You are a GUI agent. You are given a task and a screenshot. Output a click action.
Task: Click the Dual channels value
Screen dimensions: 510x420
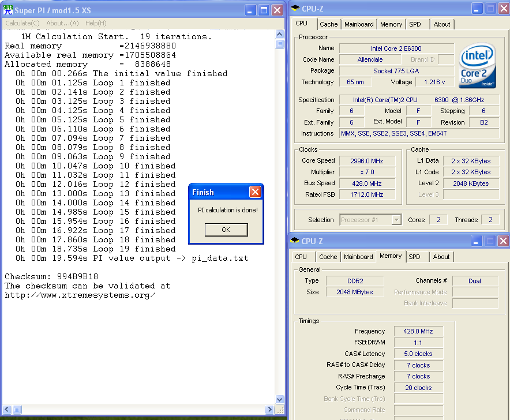click(x=475, y=281)
